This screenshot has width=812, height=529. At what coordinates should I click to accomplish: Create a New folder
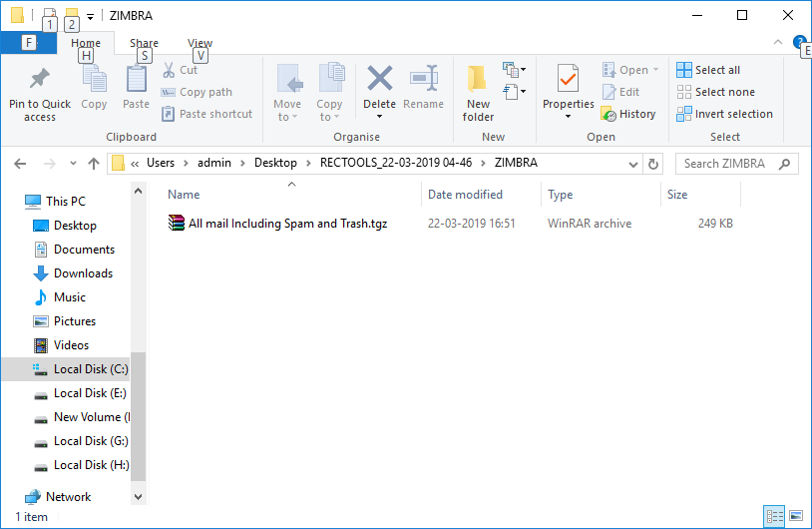coord(478,93)
